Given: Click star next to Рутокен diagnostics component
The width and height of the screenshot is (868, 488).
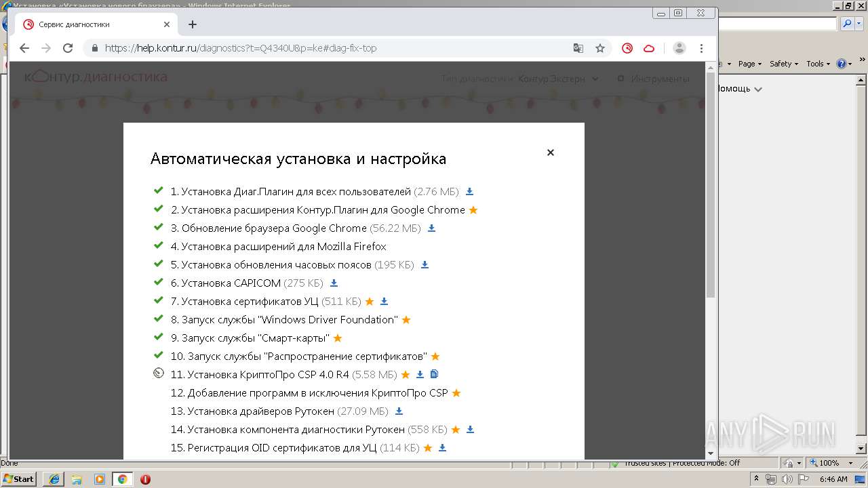Looking at the screenshot, I should click(x=456, y=430).
